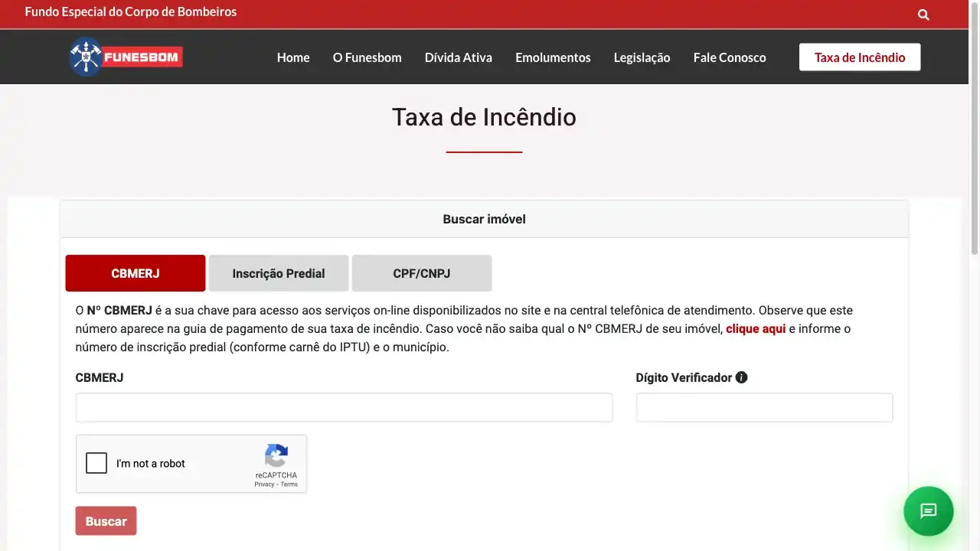The height and width of the screenshot is (551, 980).
Task: Click the FUNESBOM logo
Action: click(125, 56)
